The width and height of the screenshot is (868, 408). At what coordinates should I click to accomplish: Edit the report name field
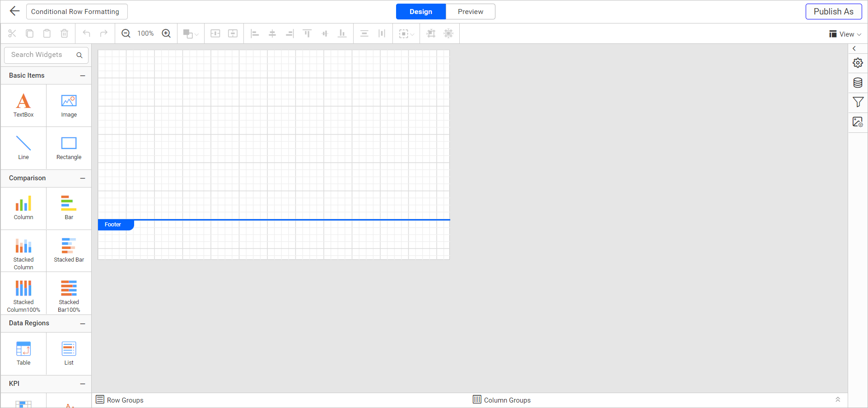(x=77, y=12)
